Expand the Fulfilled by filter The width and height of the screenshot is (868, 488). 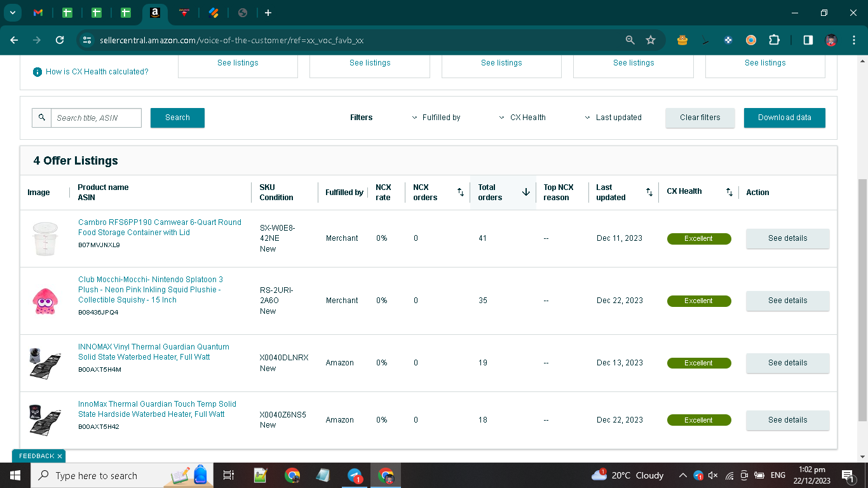[x=436, y=118]
